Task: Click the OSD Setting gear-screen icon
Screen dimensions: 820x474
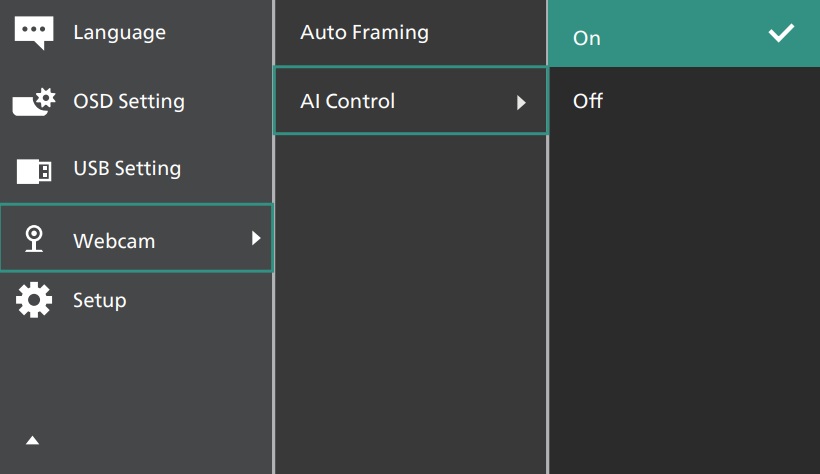Action: pyautogui.click(x=34, y=102)
